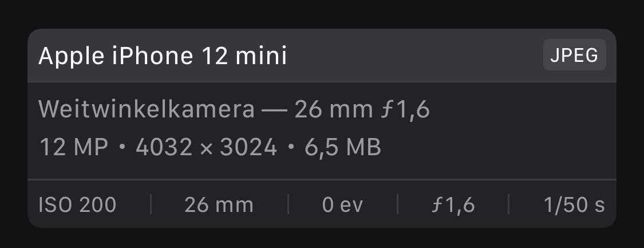This screenshot has width=644, height=248.
Task: Click the divider after ISO 200
Action: (151, 204)
